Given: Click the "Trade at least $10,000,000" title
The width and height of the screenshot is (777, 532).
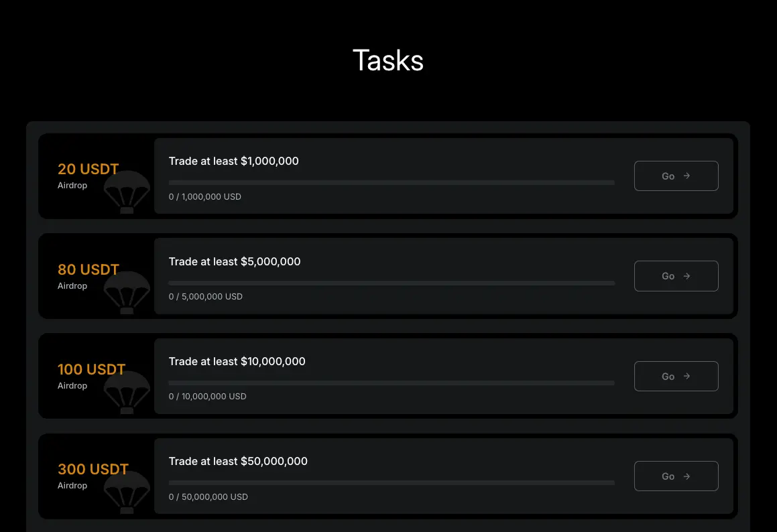Looking at the screenshot, I should click(x=237, y=361).
